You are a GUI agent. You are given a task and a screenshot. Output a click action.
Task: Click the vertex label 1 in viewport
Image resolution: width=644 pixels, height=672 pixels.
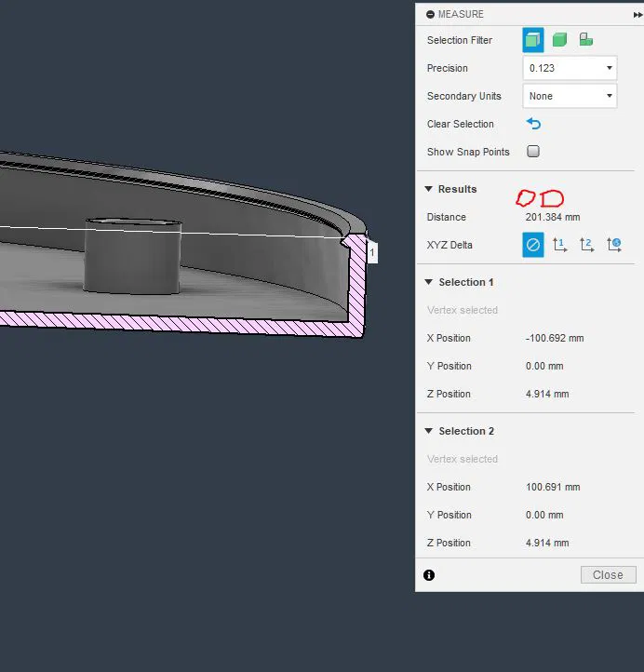click(372, 253)
